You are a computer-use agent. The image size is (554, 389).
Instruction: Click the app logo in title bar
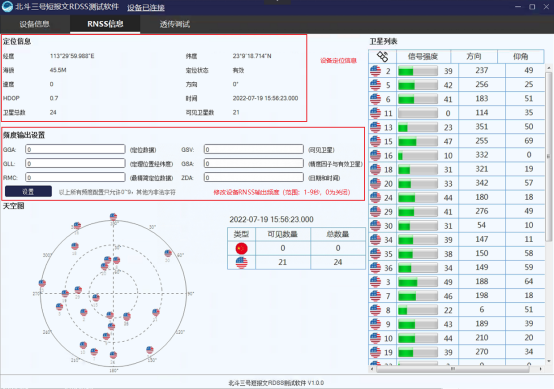(7, 7)
